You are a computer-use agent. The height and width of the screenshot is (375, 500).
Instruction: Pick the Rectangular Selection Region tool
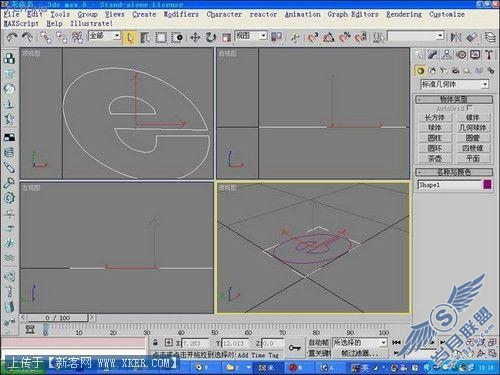(161, 37)
